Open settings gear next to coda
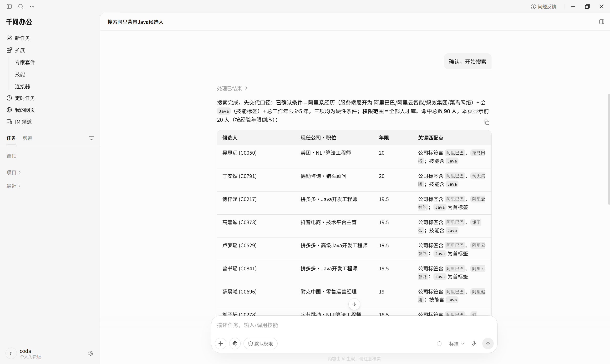This screenshot has width=610, height=364. coord(91,353)
